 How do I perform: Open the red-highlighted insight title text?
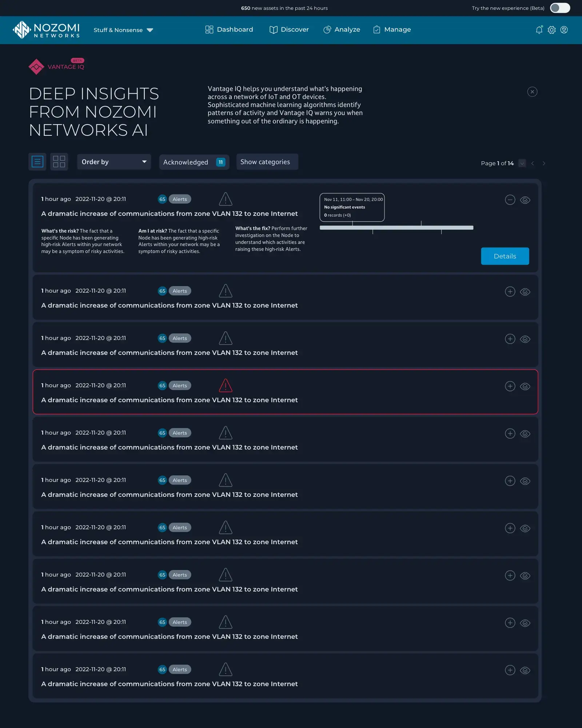(170, 400)
